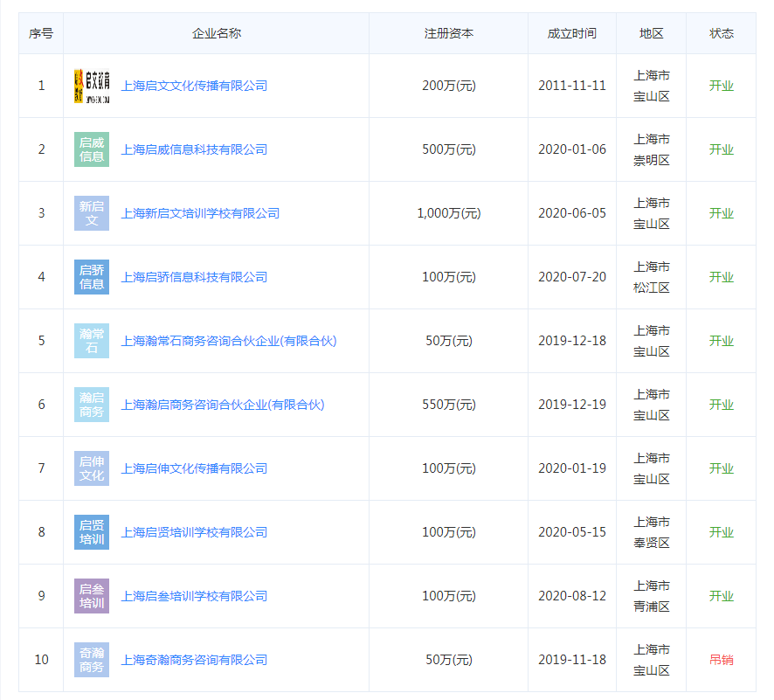Open 上海新启文培训学校有限公司 link
774x700 pixels.
pos(200,213)
